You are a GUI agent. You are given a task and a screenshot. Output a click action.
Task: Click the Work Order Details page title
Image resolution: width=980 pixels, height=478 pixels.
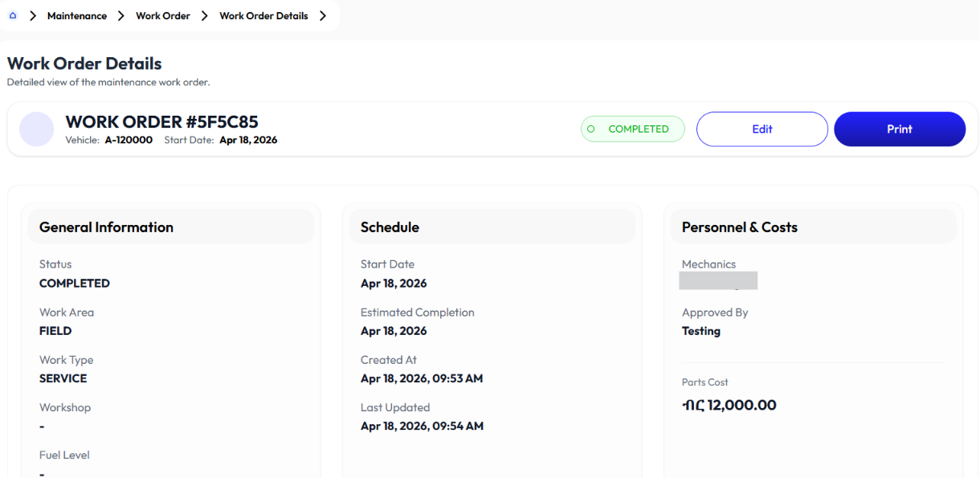[x=84, y=63]
